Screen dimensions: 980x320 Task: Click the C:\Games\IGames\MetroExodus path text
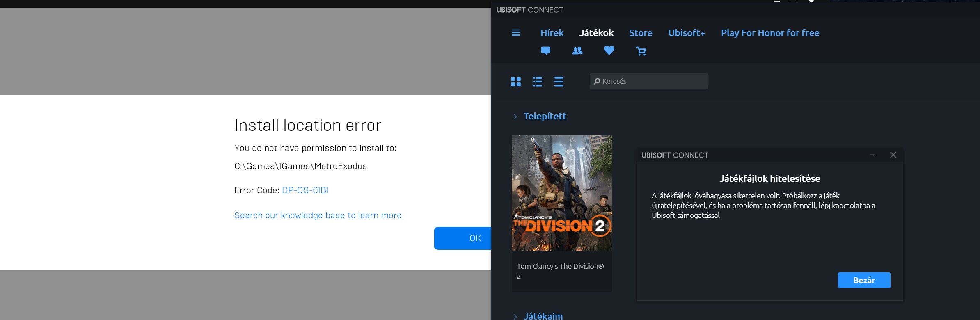pos(300,166)
